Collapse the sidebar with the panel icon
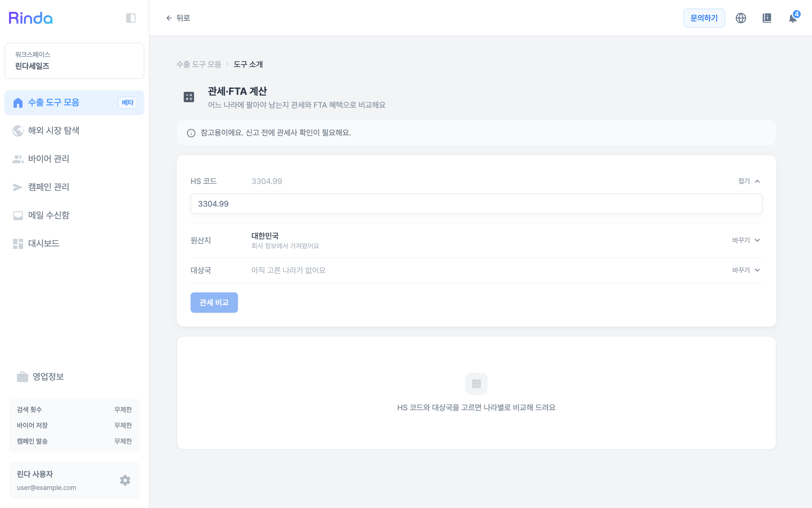 click(x=131, y=18)
